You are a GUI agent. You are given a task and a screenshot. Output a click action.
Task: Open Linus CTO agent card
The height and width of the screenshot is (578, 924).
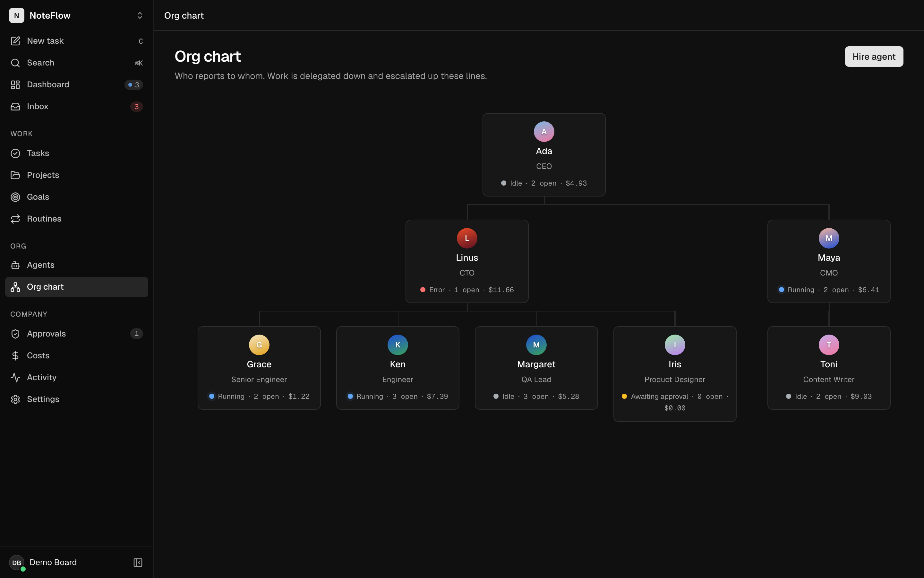click(x=466, y=261)
